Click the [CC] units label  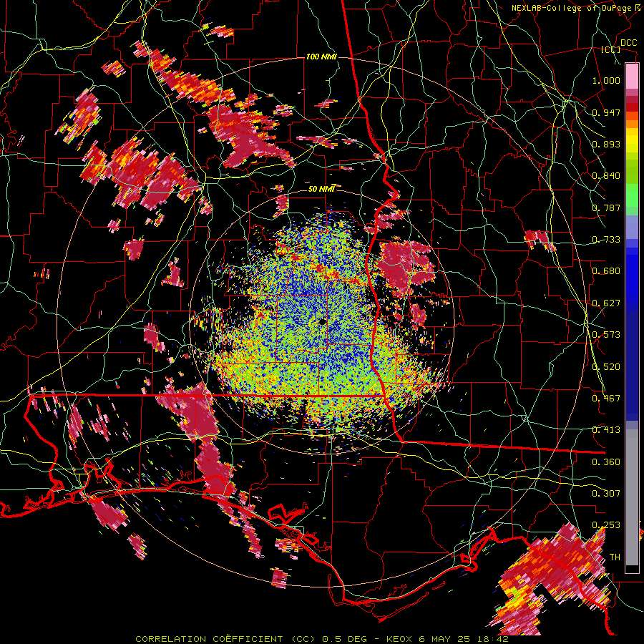point(611,49)
